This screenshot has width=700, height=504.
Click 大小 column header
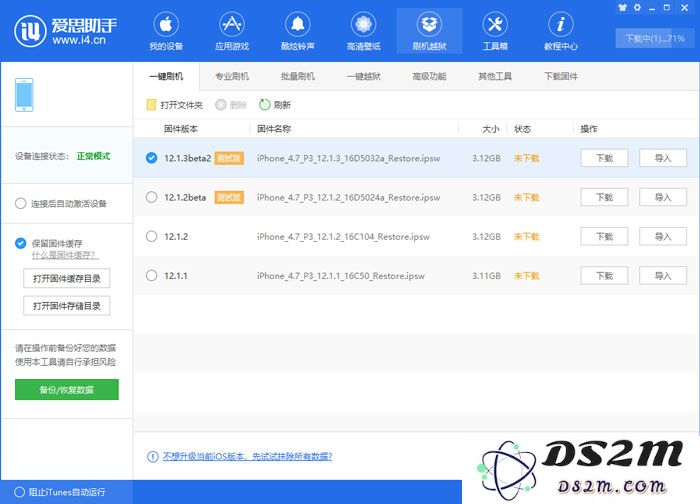[x=491, y=129]
